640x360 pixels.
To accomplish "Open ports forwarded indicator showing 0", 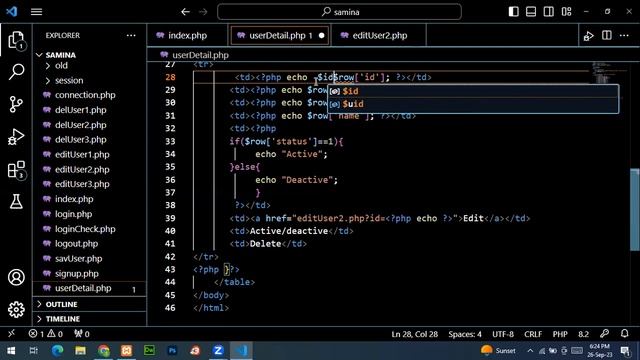I will (82, 334).
